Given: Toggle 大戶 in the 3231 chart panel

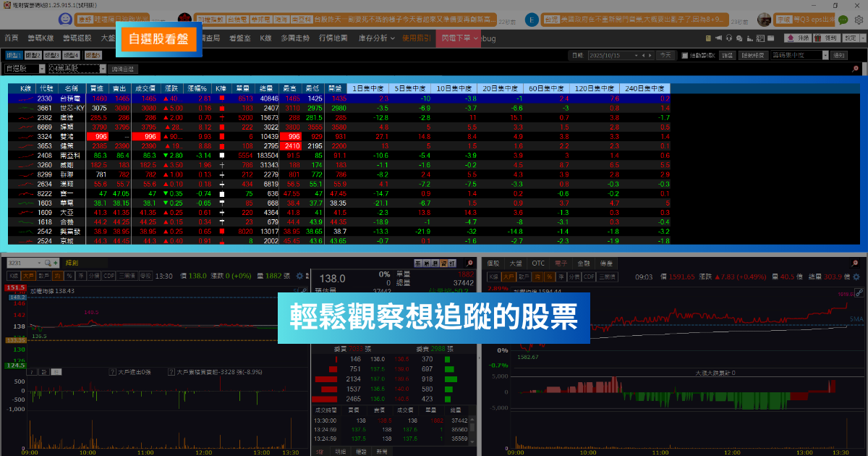Looking at the screenshot, I should coord(29,276).
